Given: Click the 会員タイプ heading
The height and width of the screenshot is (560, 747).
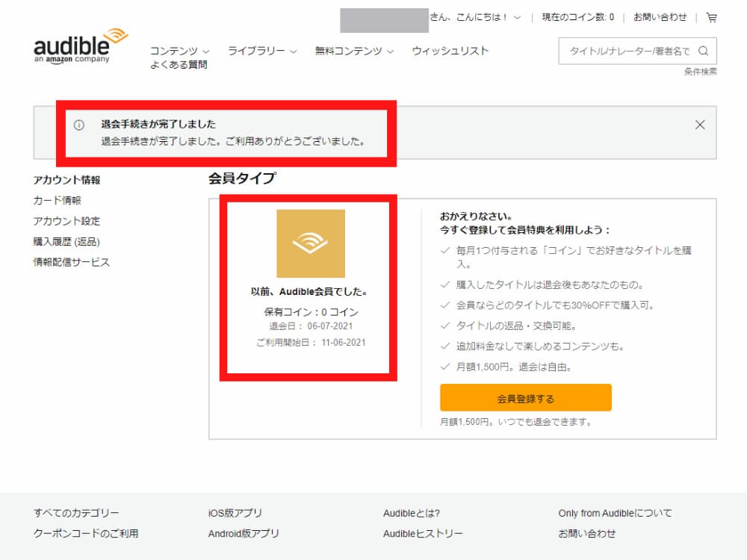Looking at the screenshot, I should [x=242, y=178].
